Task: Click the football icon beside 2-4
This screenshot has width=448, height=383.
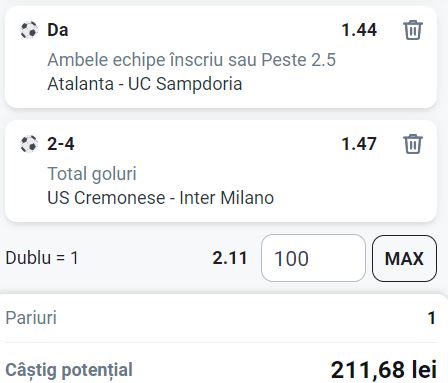Action: [29, 144]
